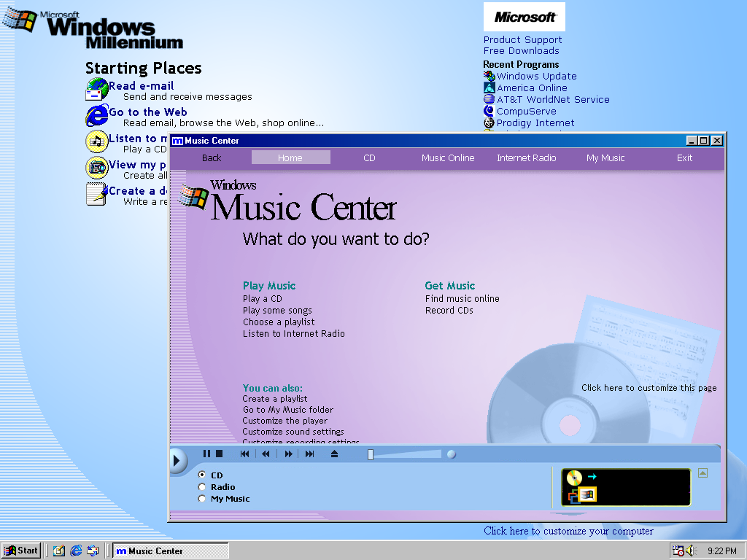Click Choose a playlist link
This screenshot has width=747, height=560.
pos(279,322)
